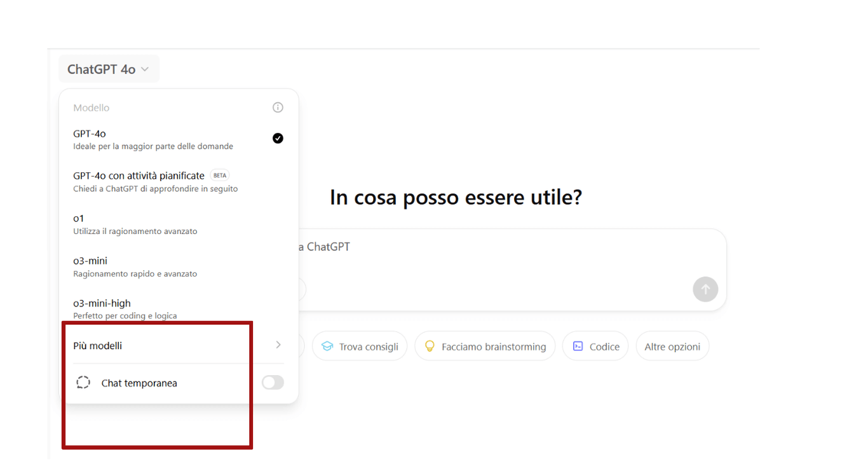Click the send message arrow icon
This screenshot has width=868, height=473.
pos(705,289)
